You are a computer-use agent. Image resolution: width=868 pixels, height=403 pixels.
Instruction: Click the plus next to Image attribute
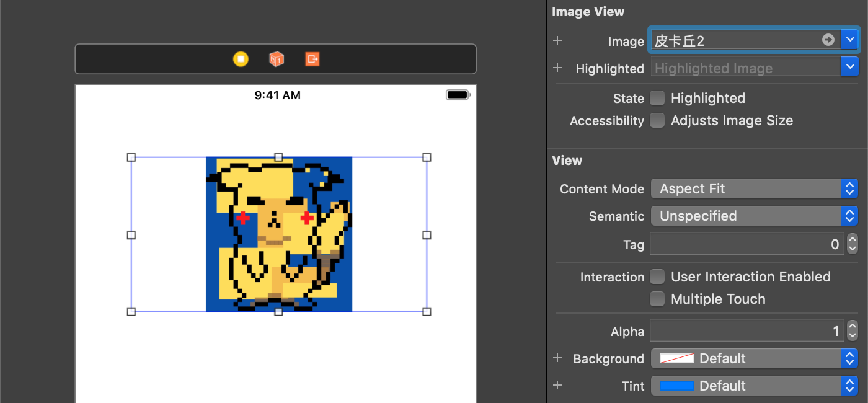point(557,40)
